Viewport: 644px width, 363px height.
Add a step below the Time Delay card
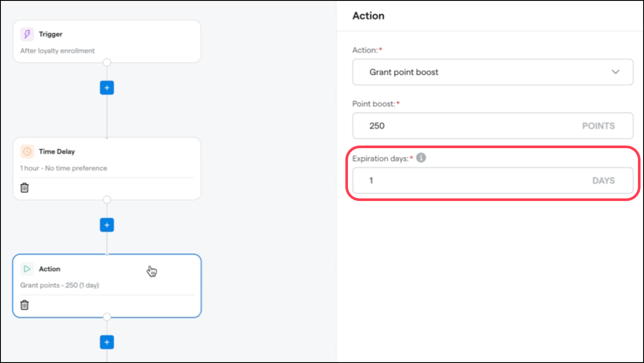point(107,225)
